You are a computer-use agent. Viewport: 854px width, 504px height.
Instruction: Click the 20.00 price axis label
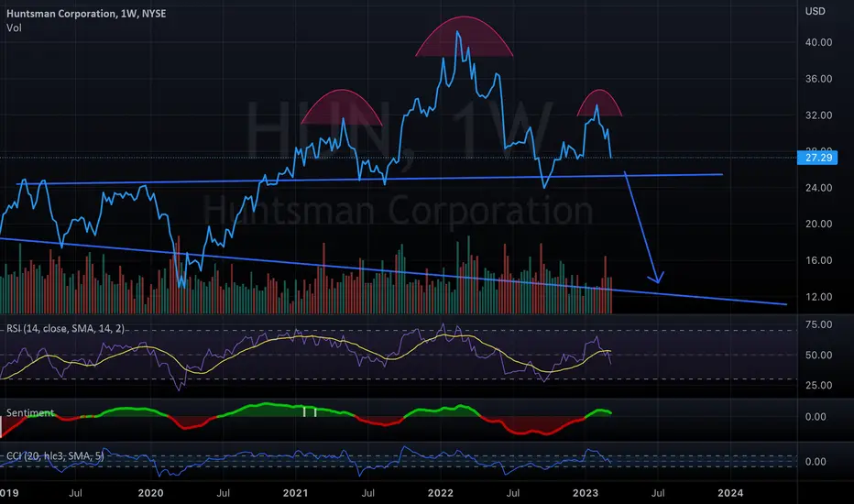[818, 224]
